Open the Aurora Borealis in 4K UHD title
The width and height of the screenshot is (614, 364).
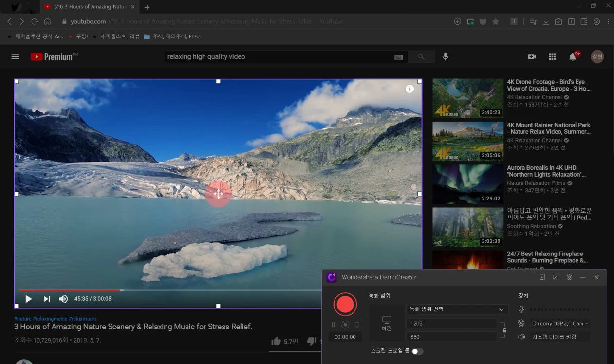pos(546,171)
